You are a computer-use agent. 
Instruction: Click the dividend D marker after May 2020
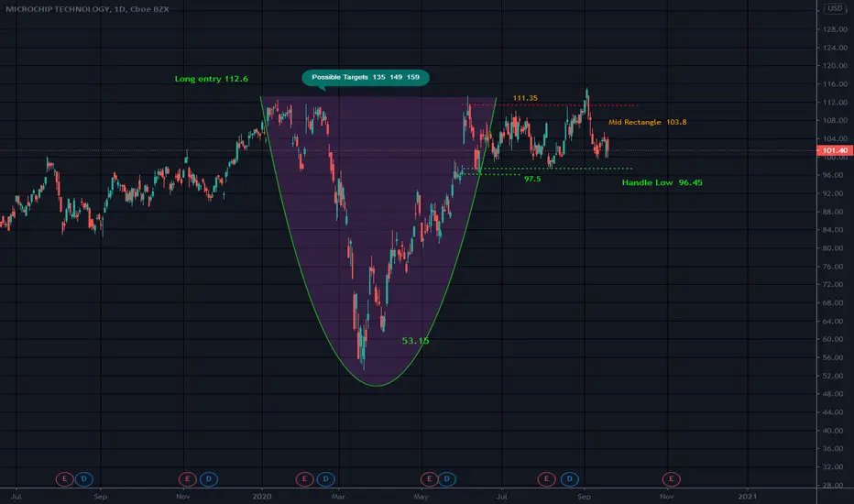point(446,479)
